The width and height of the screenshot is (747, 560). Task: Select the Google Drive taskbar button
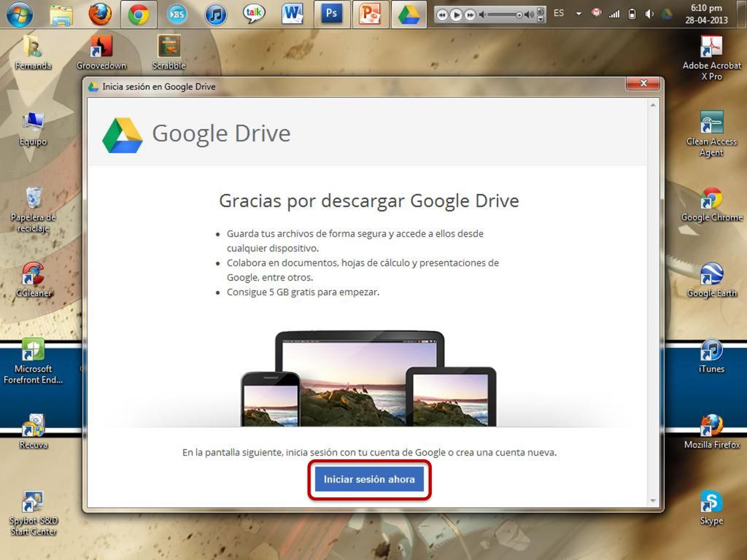point(409,15)
